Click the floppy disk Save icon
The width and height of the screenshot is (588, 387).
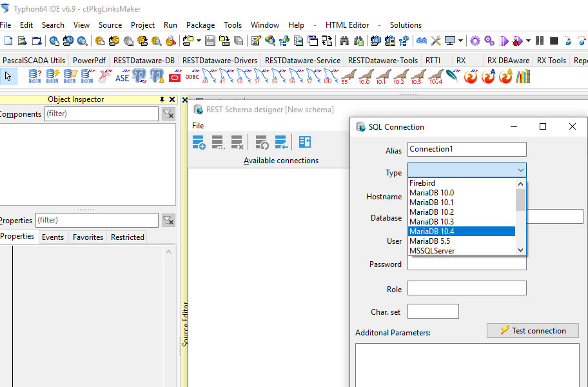210,41
